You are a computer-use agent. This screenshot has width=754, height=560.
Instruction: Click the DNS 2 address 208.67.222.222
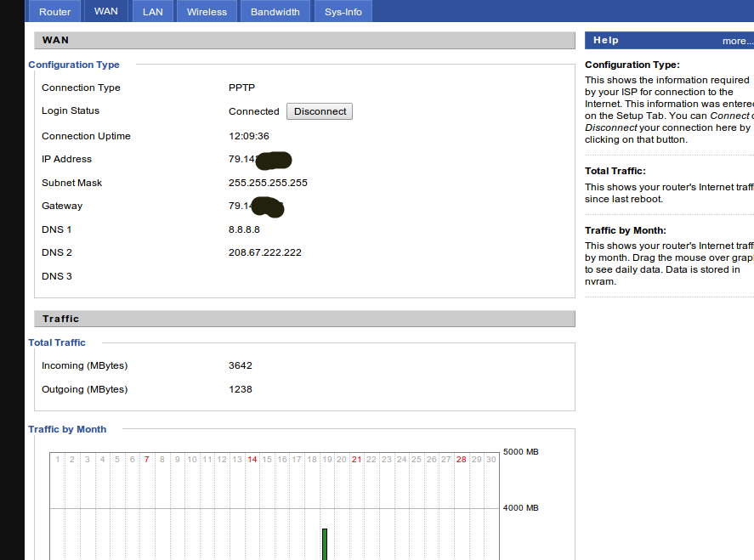264,252
